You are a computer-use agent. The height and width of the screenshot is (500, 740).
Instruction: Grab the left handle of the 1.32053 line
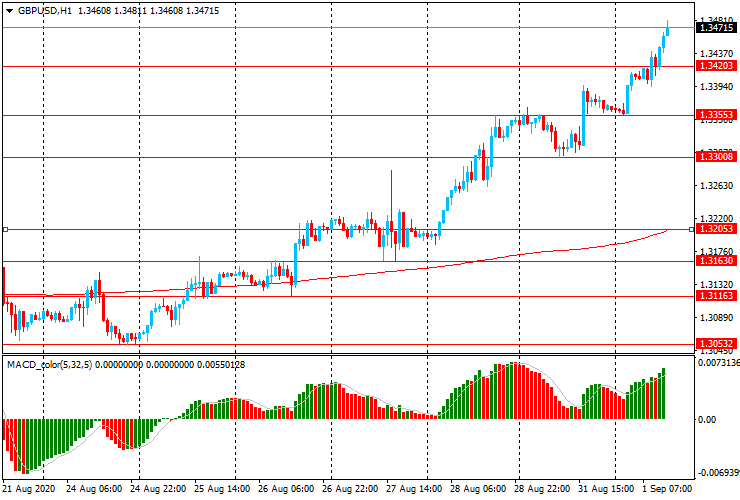(5, 229)
